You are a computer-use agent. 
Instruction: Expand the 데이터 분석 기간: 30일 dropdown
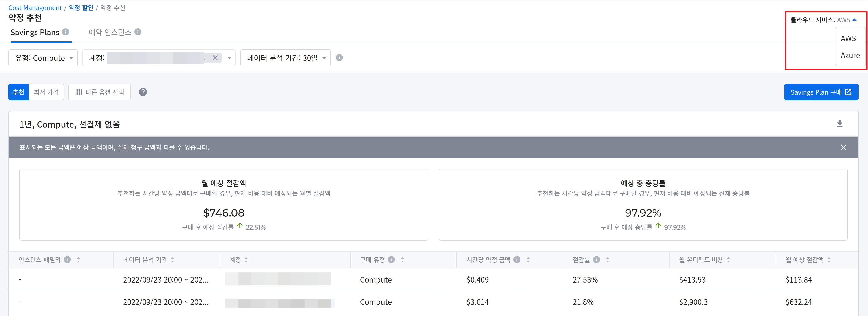[286, 58]
